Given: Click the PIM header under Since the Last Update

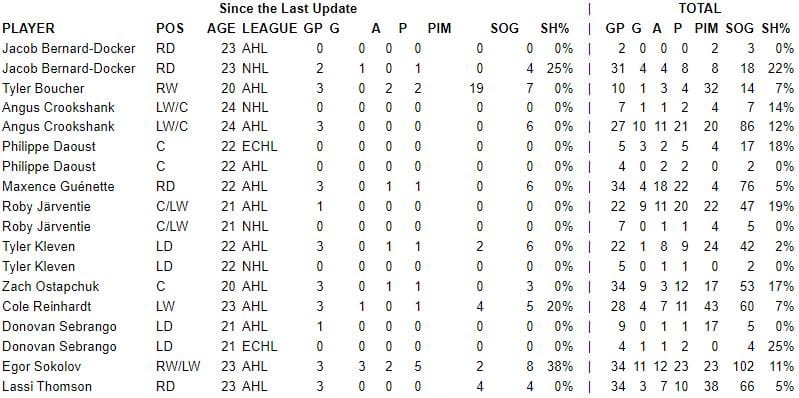Looking at the screenshot, I should coord(440,28).
